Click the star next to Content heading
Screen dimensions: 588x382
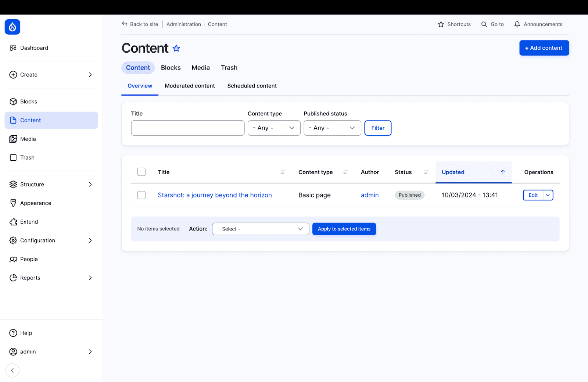[x=176, y=48]
